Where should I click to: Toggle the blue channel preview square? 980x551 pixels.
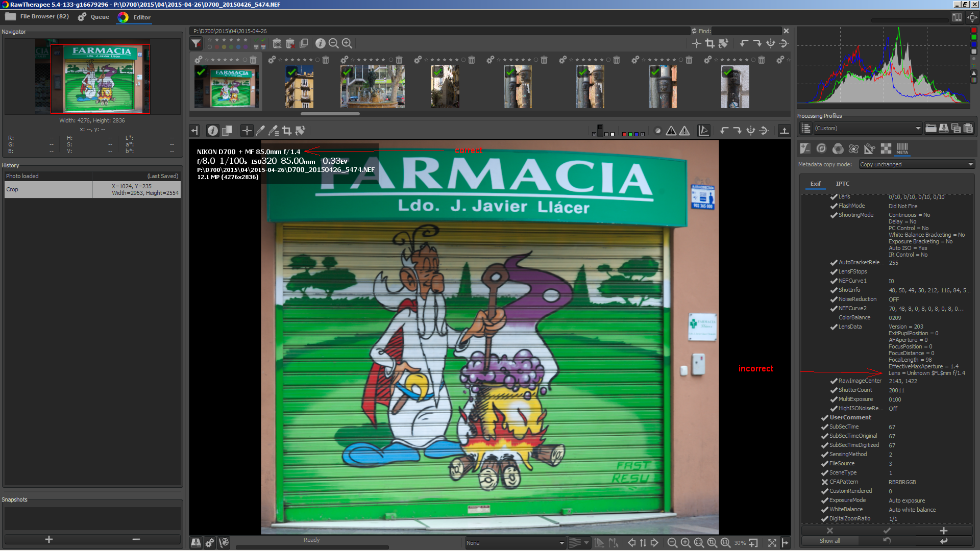click(x=636, y=134)
